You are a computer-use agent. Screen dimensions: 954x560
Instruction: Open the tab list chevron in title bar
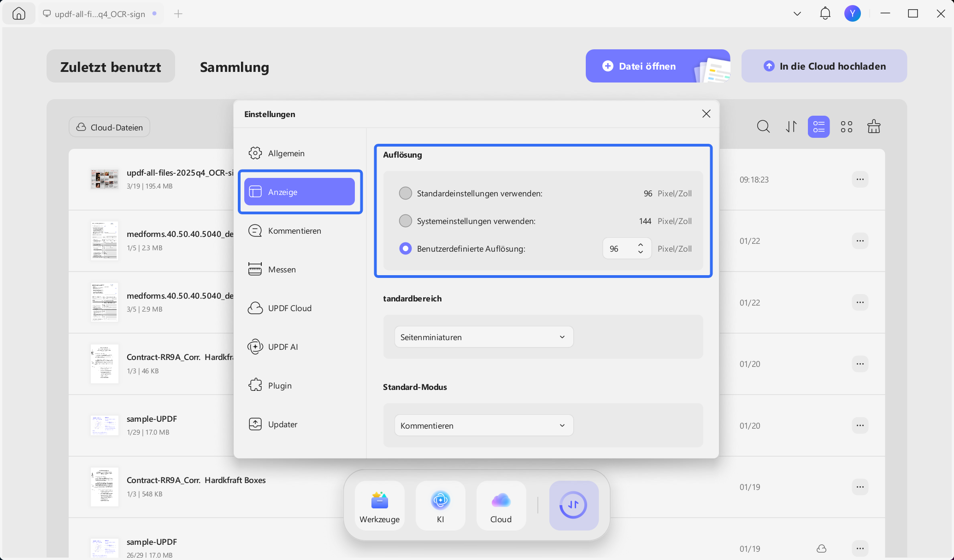click(x=797, y=14)
